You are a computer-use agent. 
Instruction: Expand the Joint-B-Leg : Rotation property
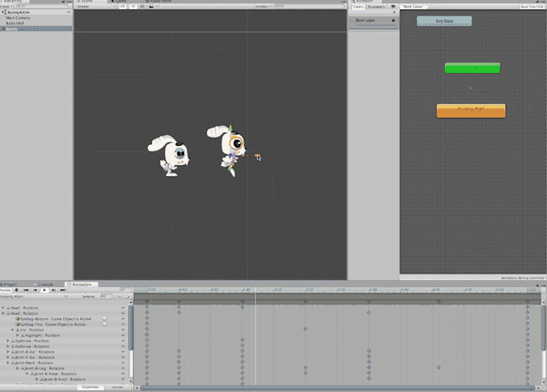(x=18, y=368)
